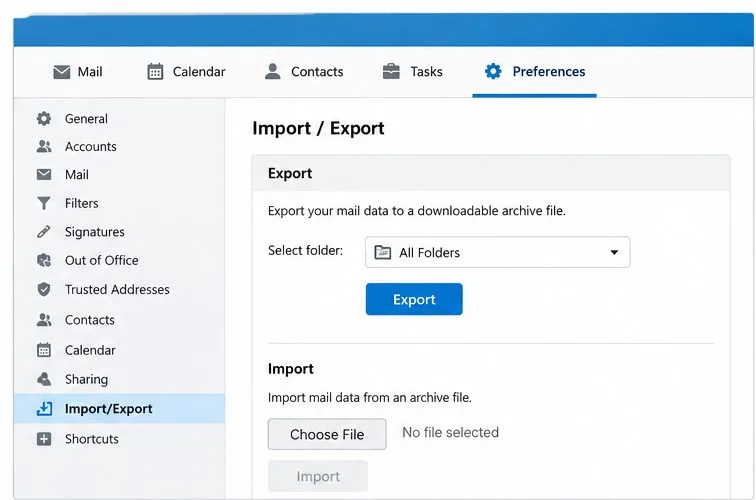Select Import/Export in sidebar
The image size is (756, 500).
119,409
